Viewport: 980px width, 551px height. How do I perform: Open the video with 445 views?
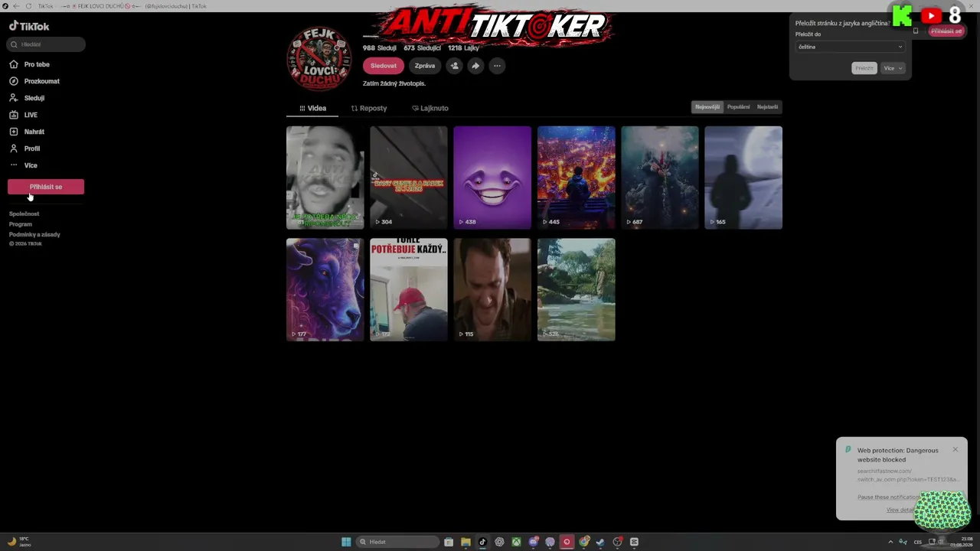(x=577, y=178)
